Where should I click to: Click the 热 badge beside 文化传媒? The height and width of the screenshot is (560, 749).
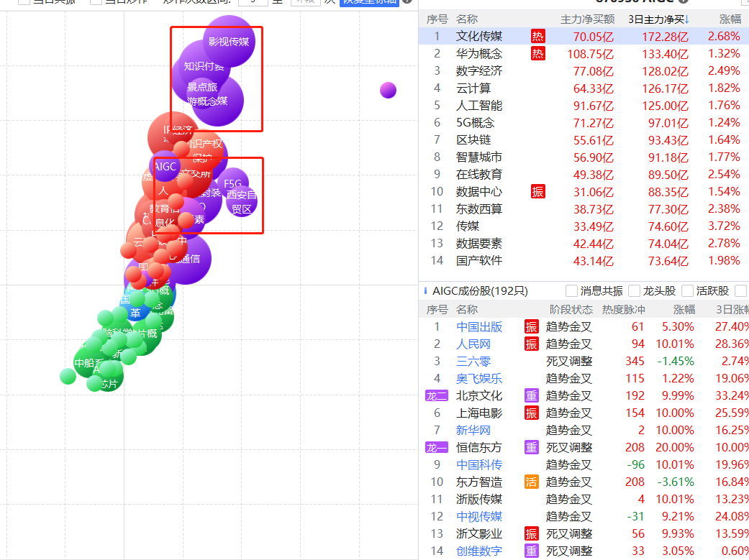click(x=537, y=36)
